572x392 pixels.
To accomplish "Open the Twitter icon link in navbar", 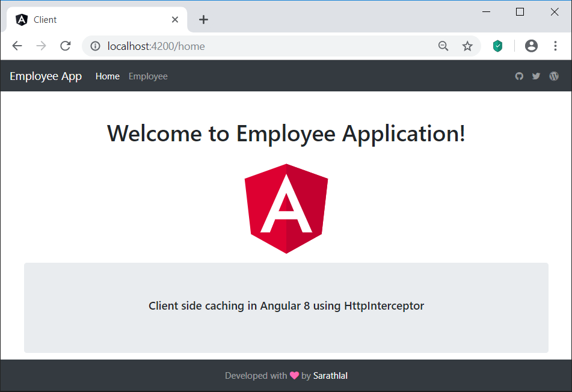I will coord(536,76).
